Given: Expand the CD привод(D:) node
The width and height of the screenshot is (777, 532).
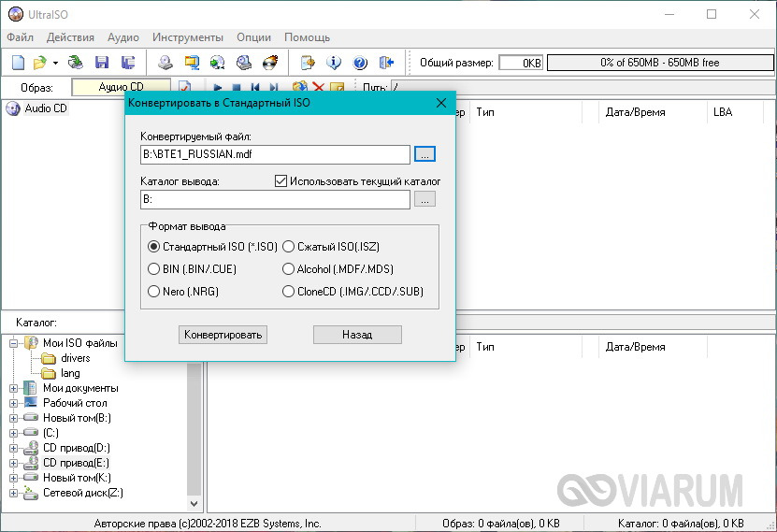Looking at the screenshot, I should [14, 448].
